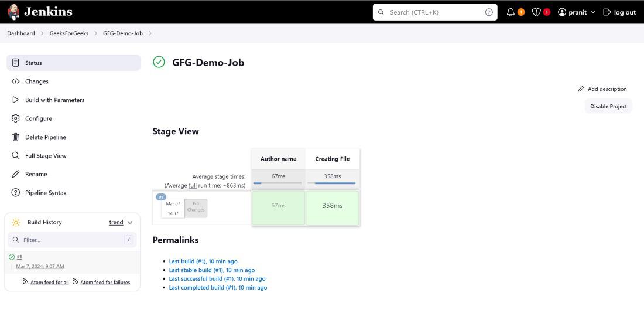
Task: Click the trend link in Build History
Action: [117, 223]
